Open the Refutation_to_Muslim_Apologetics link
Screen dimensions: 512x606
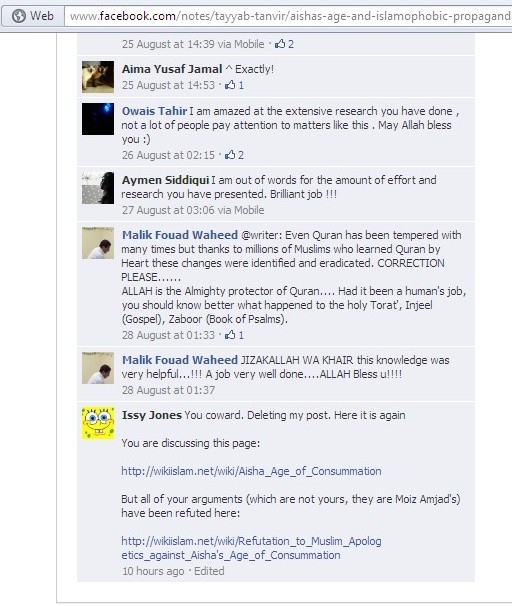point(251,548)
